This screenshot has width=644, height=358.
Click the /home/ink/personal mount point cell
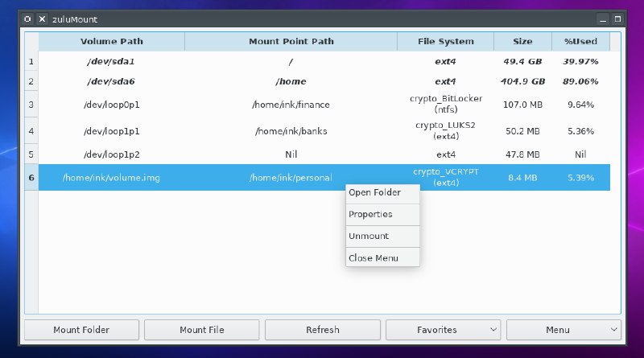tap(291, 178)
